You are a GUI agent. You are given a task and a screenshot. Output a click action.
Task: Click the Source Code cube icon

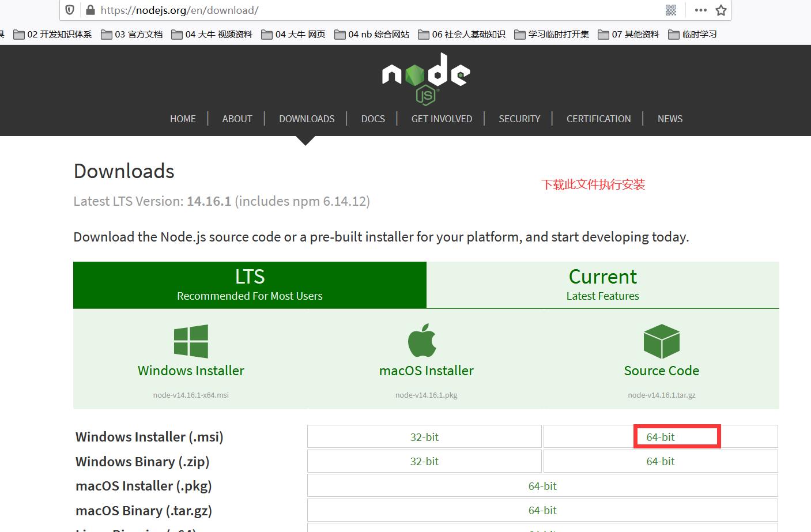(x=662, y=341)
